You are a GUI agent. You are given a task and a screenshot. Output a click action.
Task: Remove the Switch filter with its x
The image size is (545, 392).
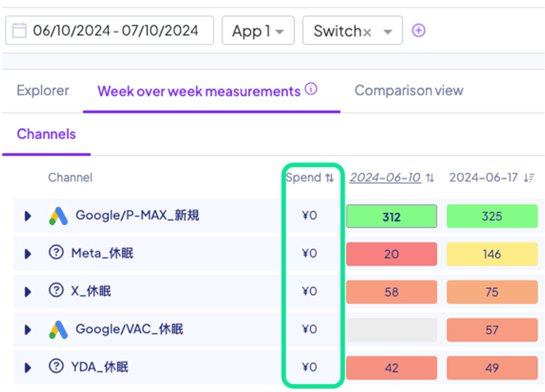click(367, 32)
